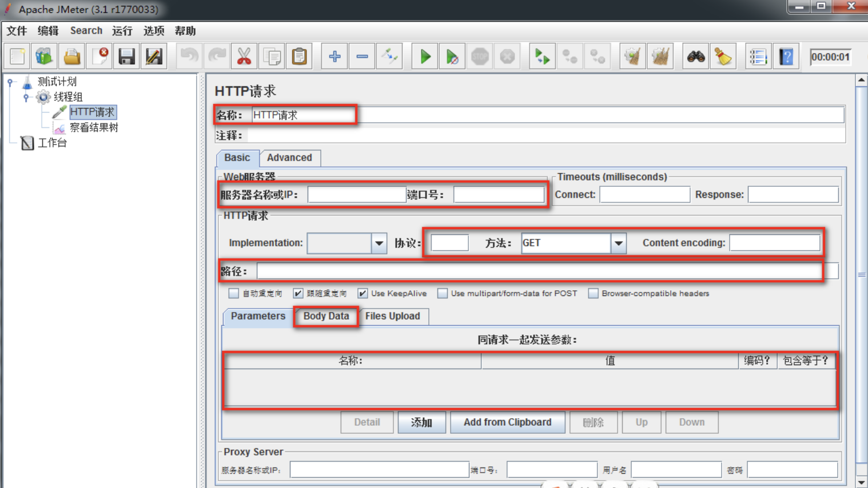Click the New test plan icon
This screenshot has height=488, width=868.
coord(17,57)
